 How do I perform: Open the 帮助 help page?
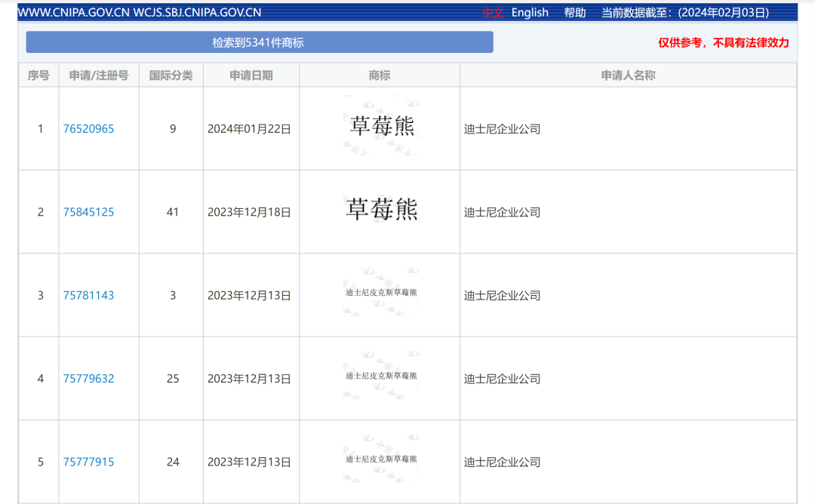(575, 13)
